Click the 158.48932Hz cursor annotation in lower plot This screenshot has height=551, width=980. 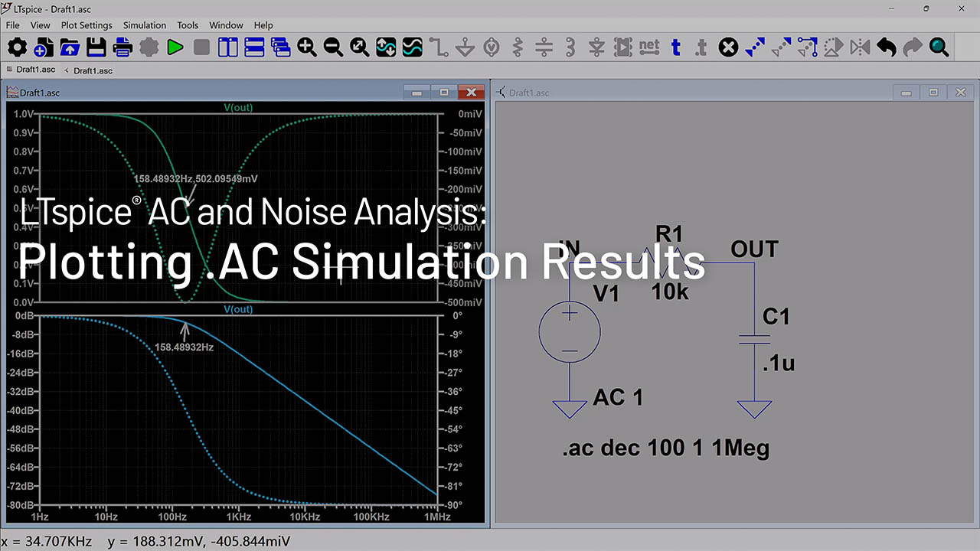pyautogui.click(x=184, y=347)
